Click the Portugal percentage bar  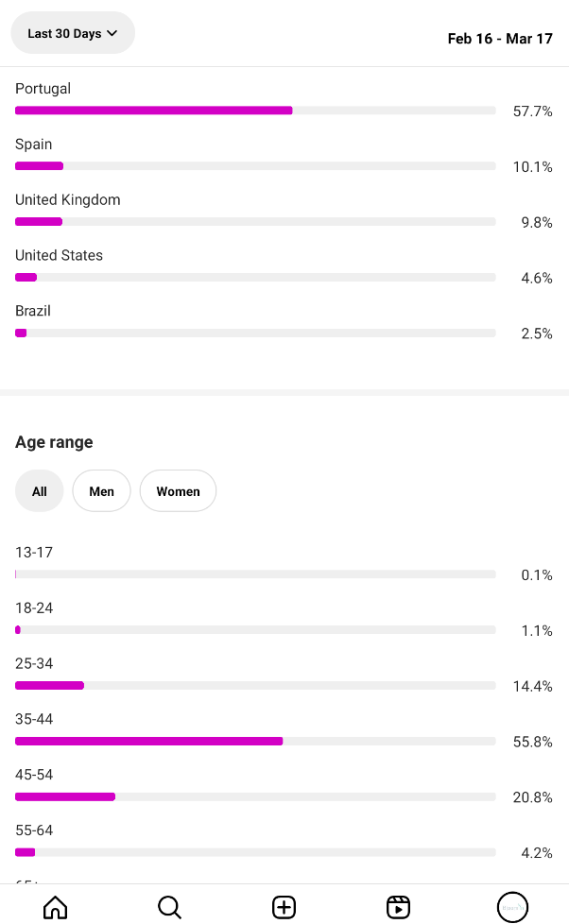click(255, 111)
